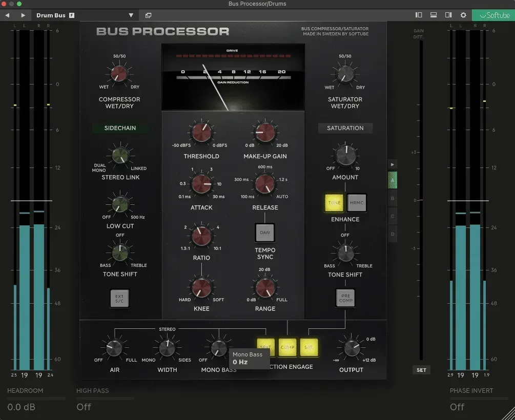515x420 pixels.
Task: Click the Release knob
Action: coord(265,183)
